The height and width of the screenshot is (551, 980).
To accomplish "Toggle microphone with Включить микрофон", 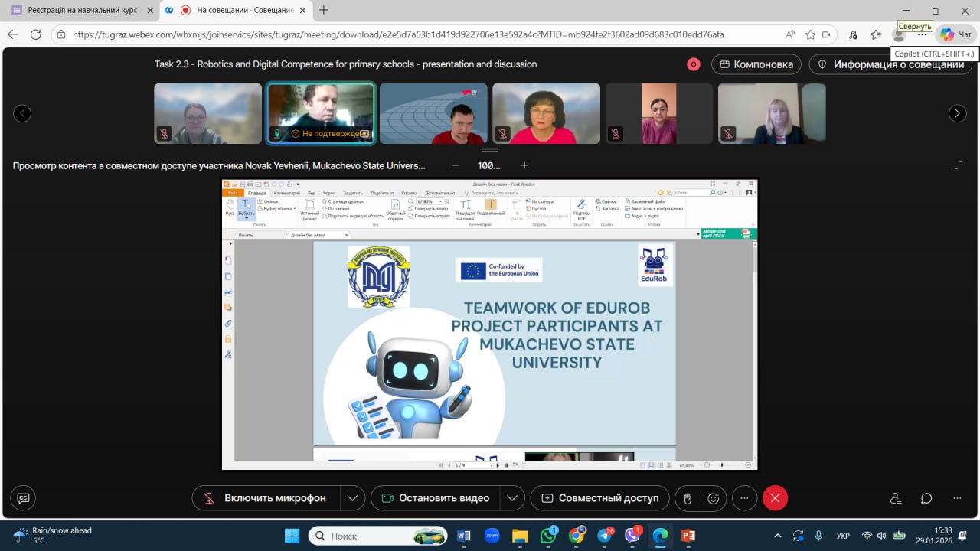I will pyautogui.click(x=266, y=498).
